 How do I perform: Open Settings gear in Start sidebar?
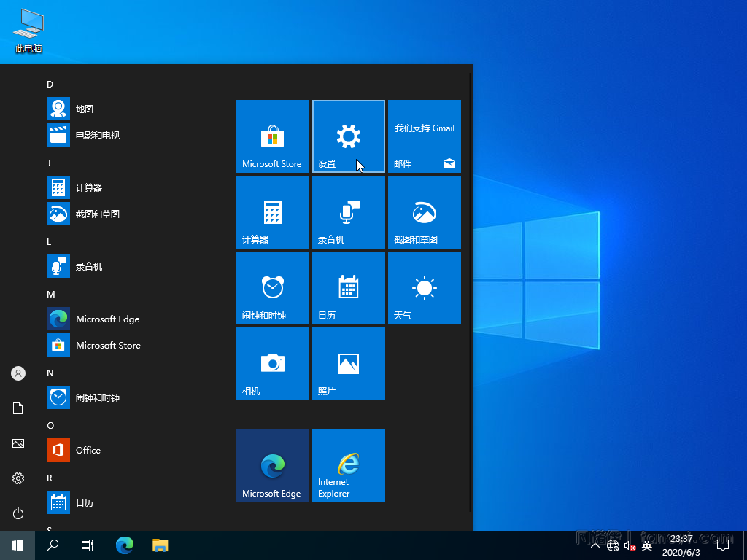pos(18,478)
